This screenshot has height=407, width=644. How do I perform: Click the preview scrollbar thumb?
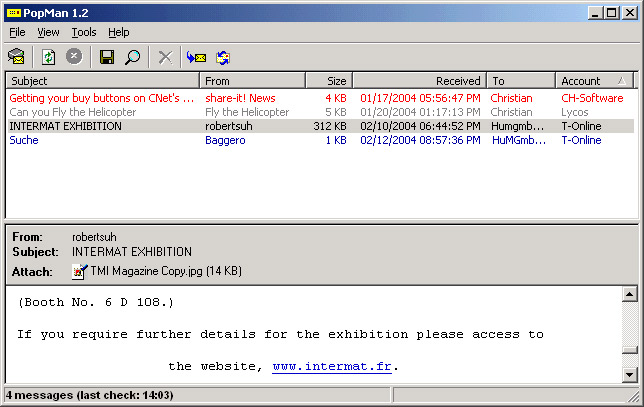tap(630, 350)
